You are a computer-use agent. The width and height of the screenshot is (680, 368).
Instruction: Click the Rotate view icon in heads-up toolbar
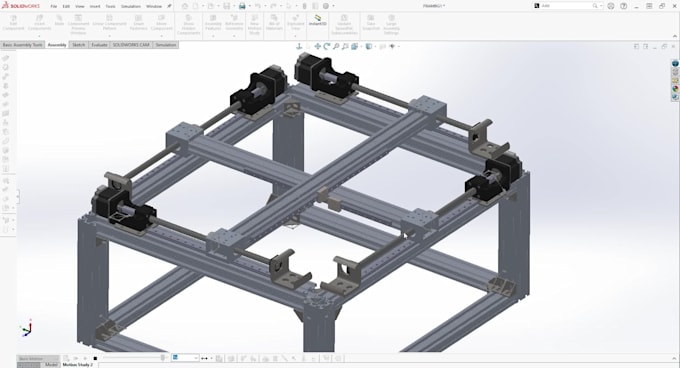point(327,46)
